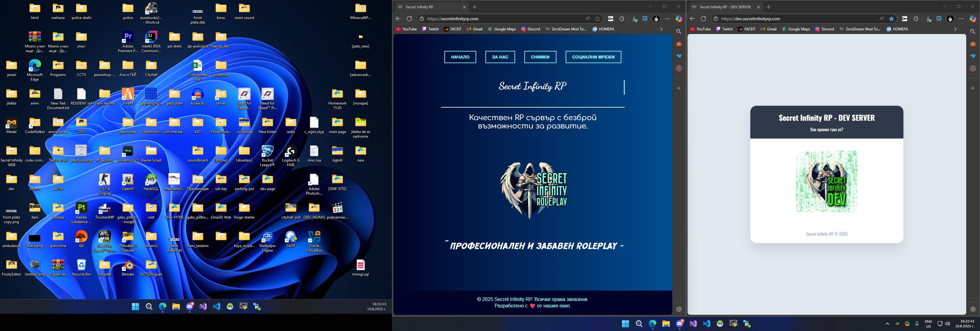This screenshot has width=980, height=331.
Task: Show Downloads in the secretinfinityrp.com browser window
Action: [634, 19]
